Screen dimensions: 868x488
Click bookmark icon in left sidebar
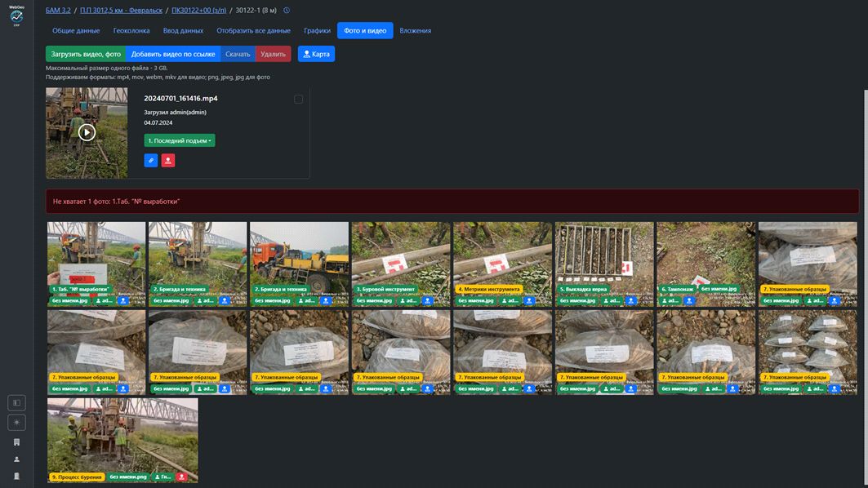pos(16,441)
